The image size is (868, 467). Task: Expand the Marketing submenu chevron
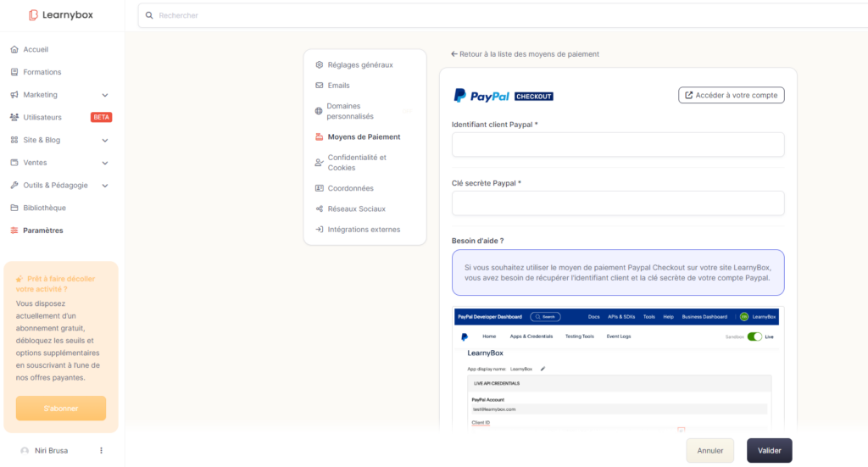click(105, 95)
